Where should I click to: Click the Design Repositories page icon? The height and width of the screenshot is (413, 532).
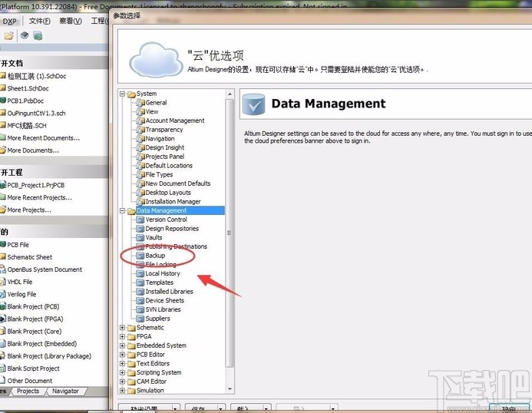[140, 229]
